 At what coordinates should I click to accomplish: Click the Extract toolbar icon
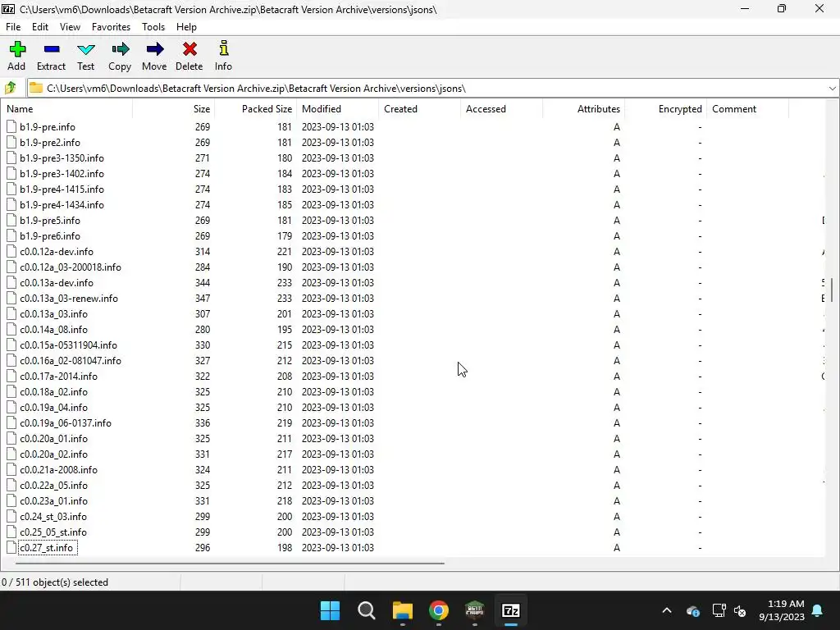(x=52, y=49)
